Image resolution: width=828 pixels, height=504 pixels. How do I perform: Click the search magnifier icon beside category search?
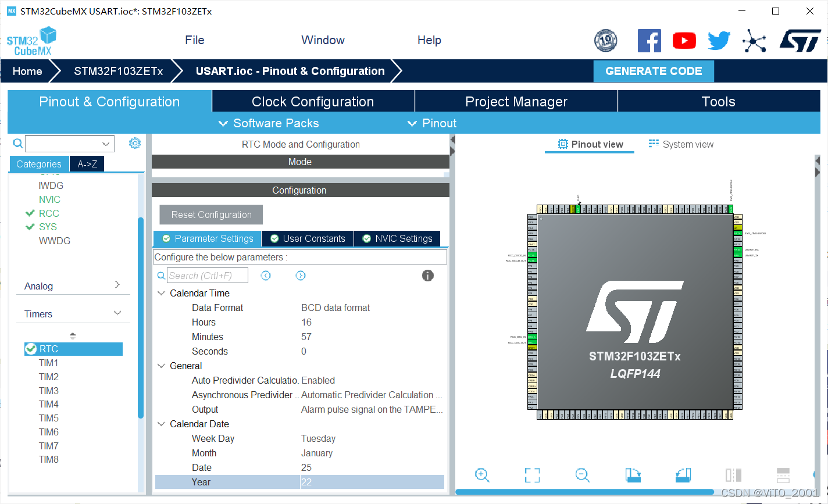(x=18, y=143)
